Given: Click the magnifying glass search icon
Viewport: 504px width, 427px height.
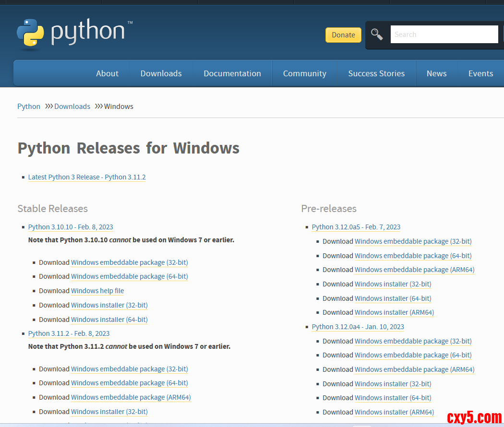Looking at the screenshot, I should (377, 35).
